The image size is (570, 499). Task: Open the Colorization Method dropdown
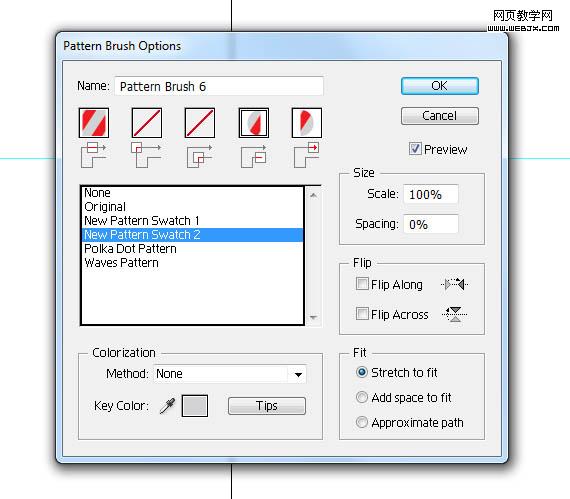(230, 374)
